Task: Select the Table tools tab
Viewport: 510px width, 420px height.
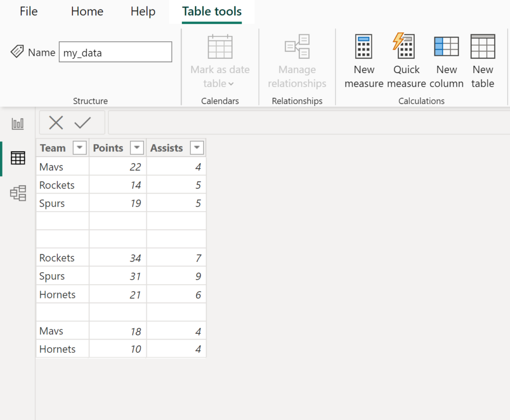Action: pyautogui.click(x=212, y=11)
